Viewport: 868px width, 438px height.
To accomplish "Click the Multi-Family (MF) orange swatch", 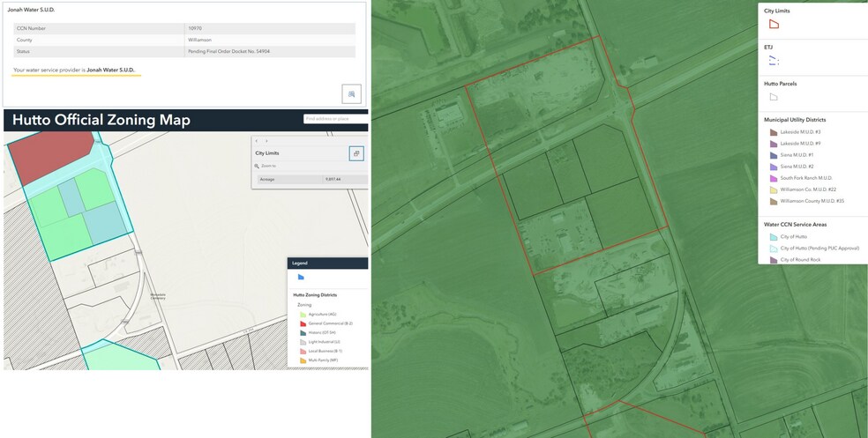I will (303, 360).
